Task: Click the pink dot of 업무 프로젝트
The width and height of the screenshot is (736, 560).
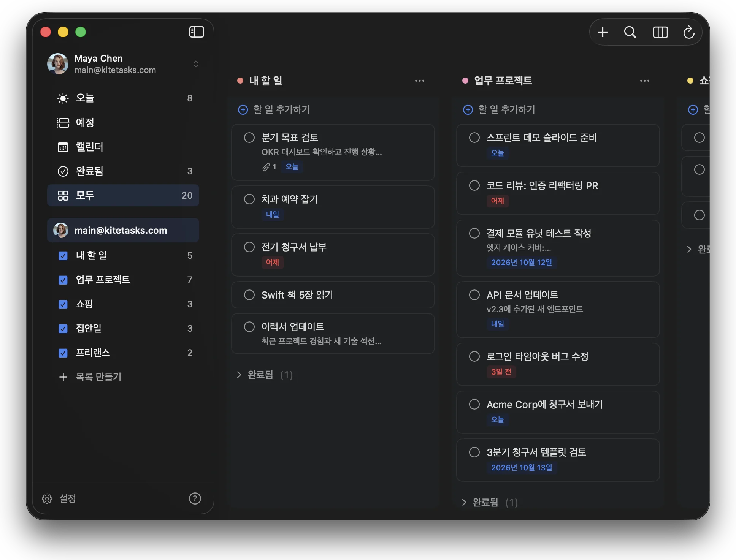Action: [465, 81]
